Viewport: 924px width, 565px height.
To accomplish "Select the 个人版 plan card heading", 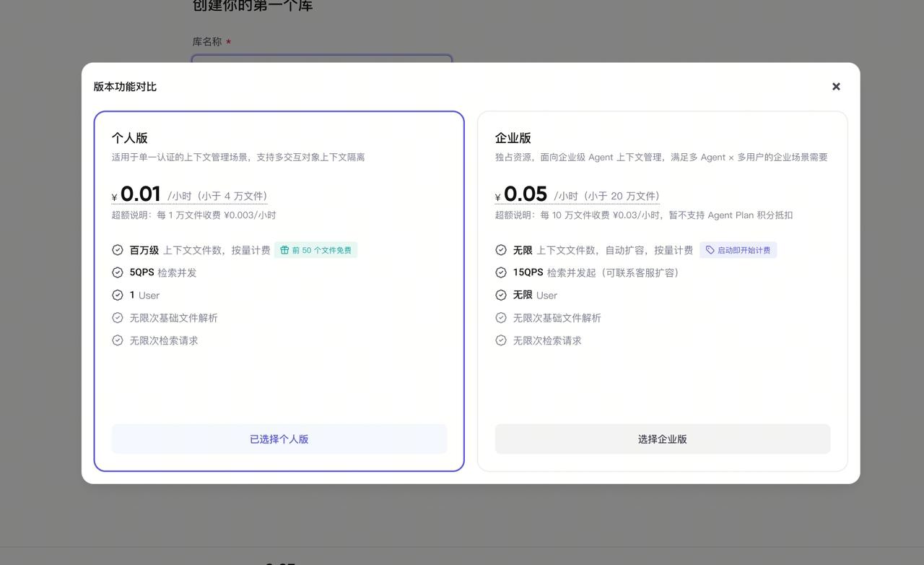I will (130, 138).
